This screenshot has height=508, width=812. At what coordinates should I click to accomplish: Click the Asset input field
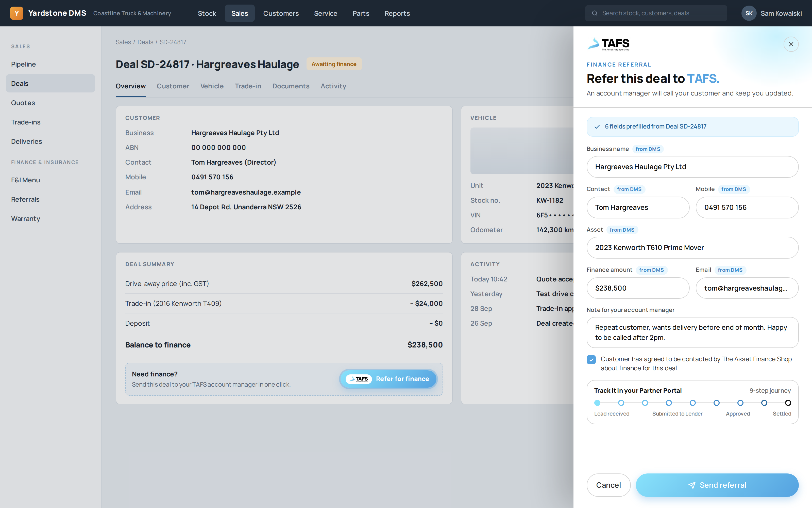point(692,248)
